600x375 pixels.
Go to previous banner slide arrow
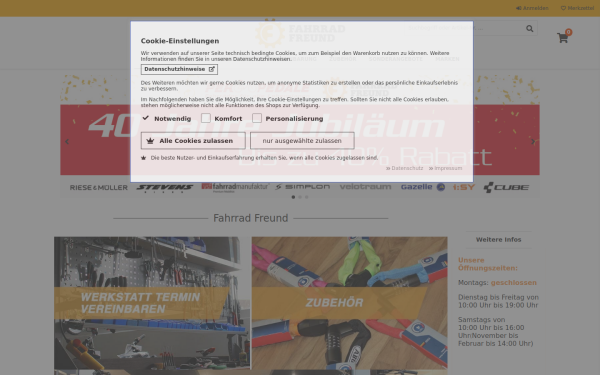(x=67, y=142)
